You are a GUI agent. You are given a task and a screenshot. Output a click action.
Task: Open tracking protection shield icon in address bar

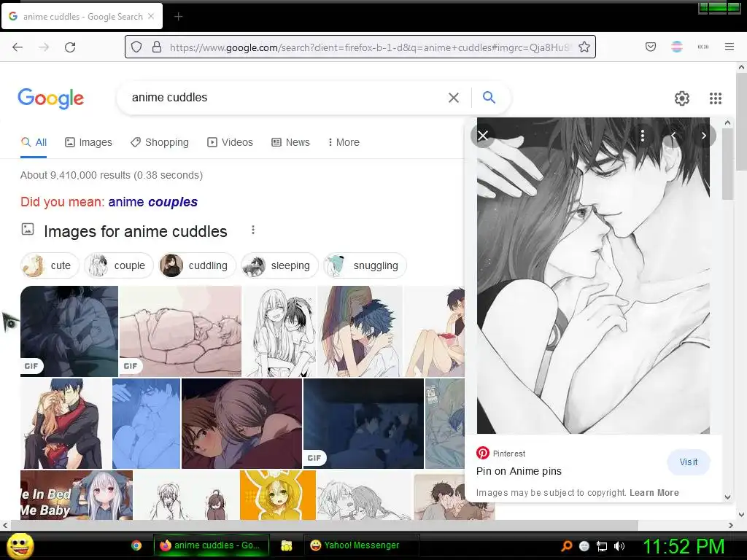click(136, 47)
